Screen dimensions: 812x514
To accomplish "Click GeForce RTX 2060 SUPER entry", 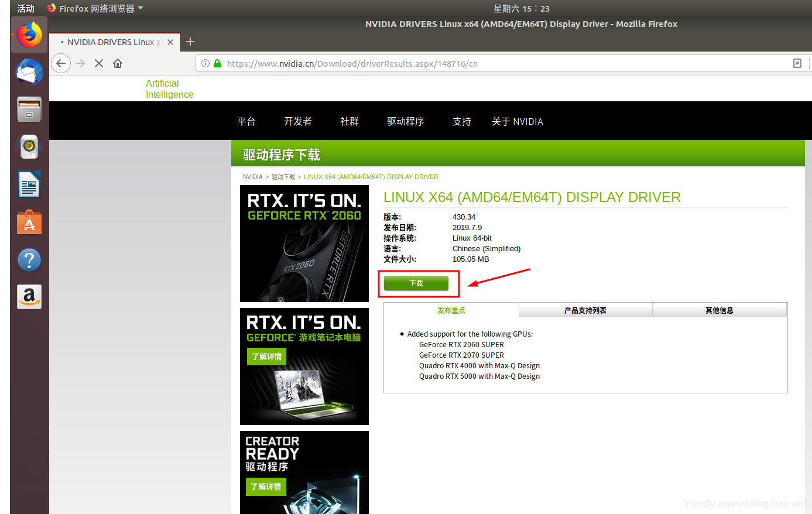I will click(461, 345).
